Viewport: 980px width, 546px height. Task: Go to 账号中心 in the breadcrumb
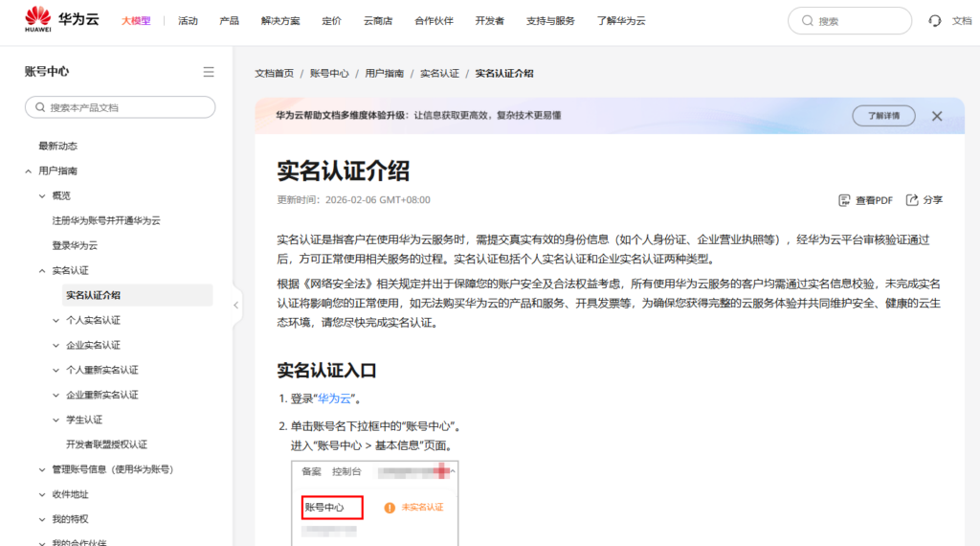pos(329,73)
